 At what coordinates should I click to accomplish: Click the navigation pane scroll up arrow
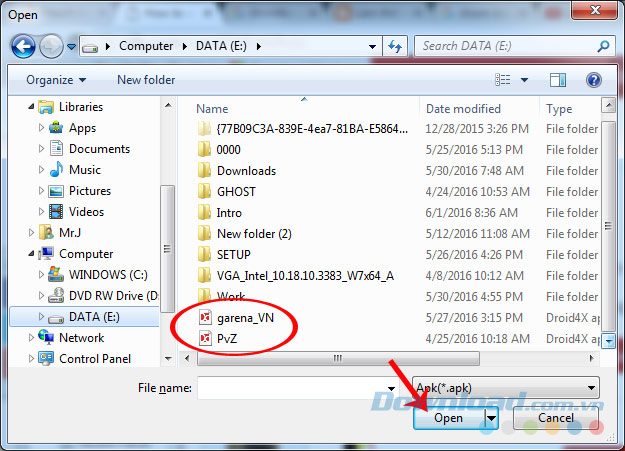click(168, 106)
